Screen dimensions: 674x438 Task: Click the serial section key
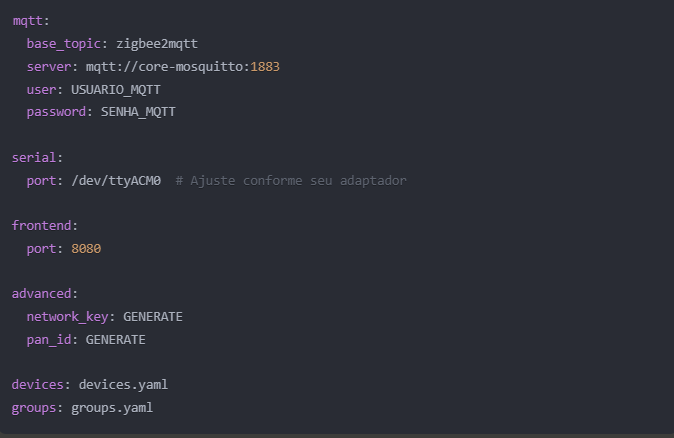(x=34, y=158)
